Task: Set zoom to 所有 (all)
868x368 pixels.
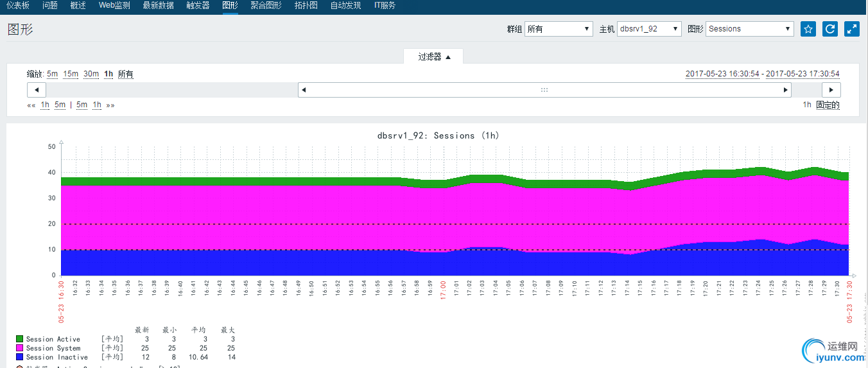Action: pos(126,74)
